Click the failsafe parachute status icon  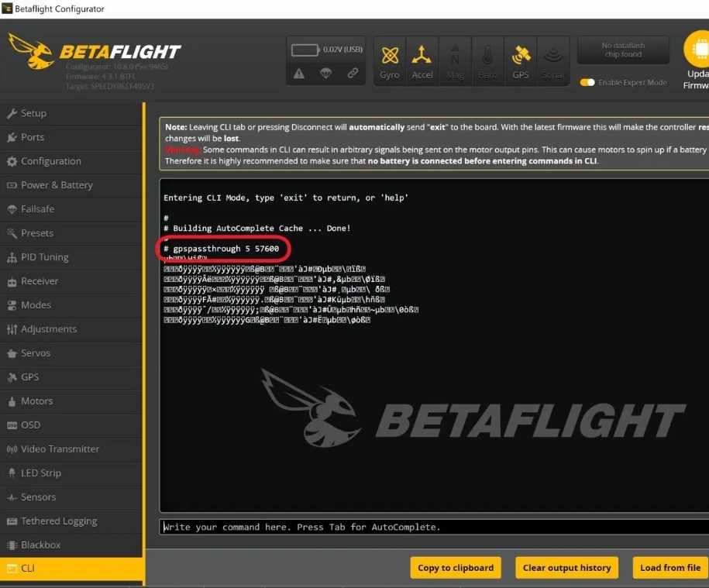[325, 74]
